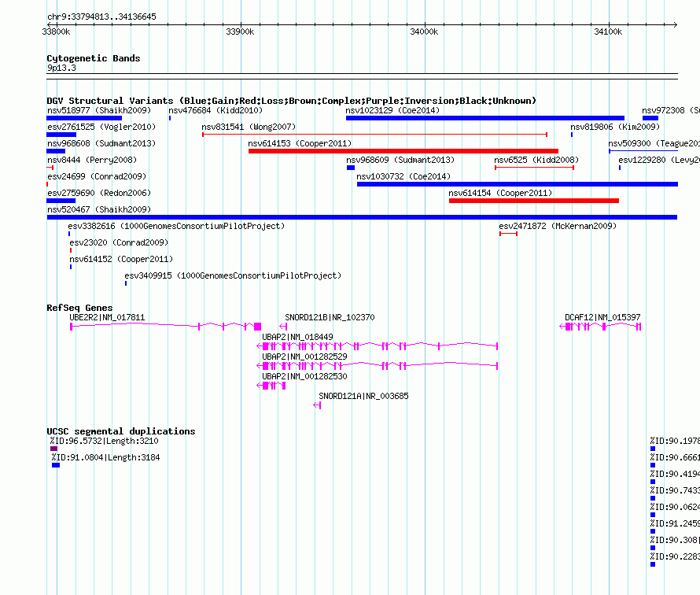Click nsv819806 (Kim2009) label
The image size is (700, 595).
(615, 127)
